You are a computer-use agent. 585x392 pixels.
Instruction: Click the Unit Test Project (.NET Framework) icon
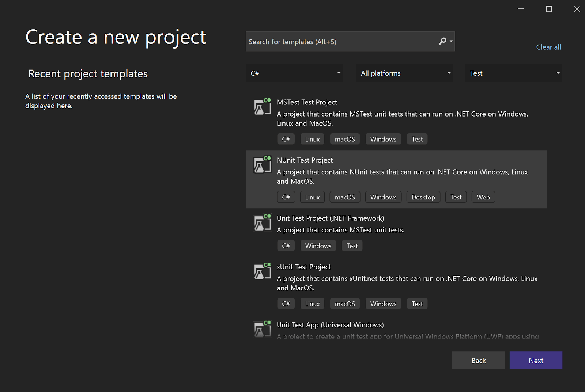click(262, 223)
